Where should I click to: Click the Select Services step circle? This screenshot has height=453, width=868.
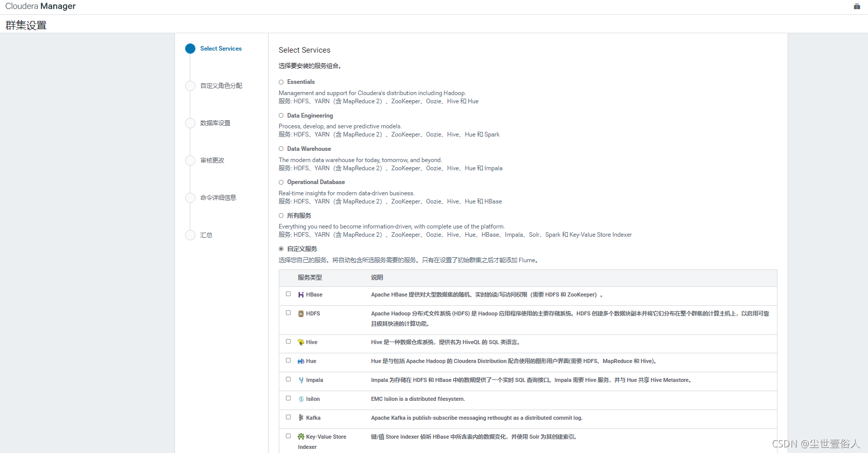(x=190, y=49)
